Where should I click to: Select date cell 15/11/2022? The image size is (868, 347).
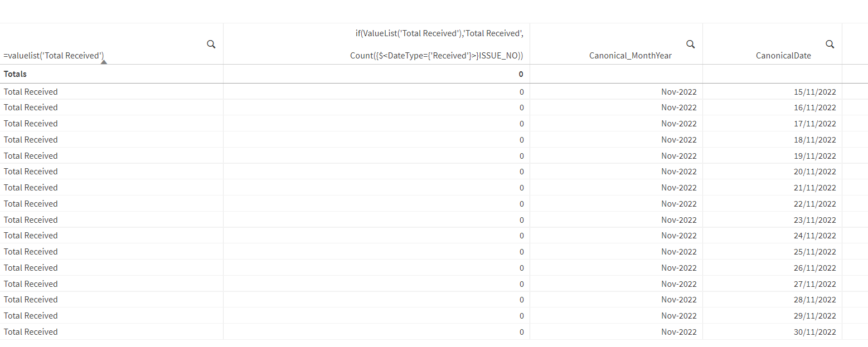[814, 92]
